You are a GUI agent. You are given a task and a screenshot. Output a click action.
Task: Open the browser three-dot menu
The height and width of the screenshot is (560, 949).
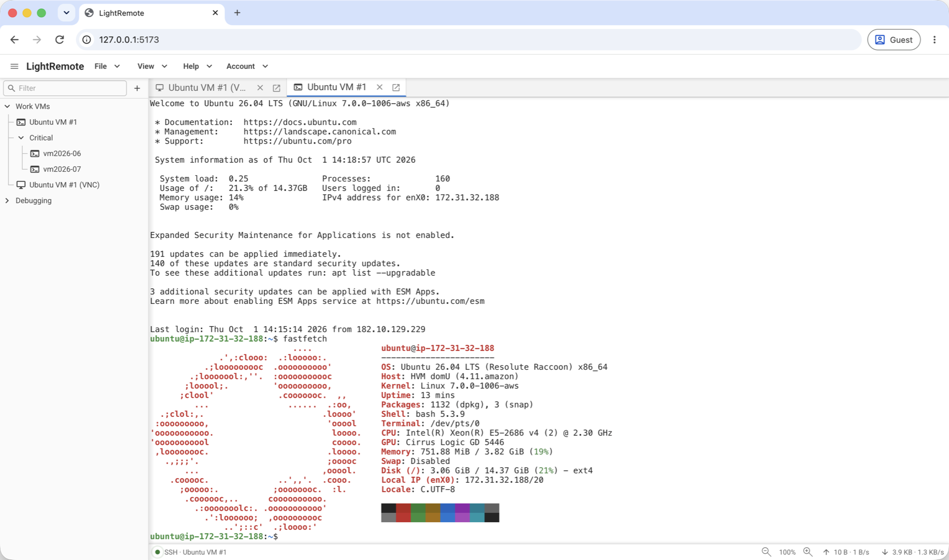pos(934,39)
